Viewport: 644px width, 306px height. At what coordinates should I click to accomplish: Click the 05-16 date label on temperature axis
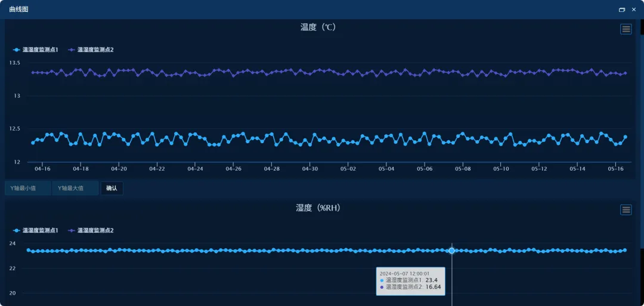click(x=615, y=169)
